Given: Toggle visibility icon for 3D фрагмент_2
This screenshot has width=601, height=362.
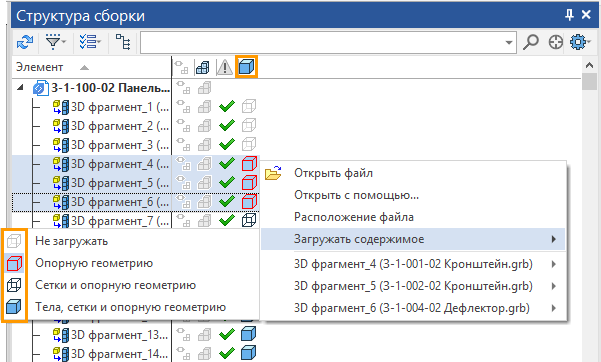Looking at the screenshot, I should pyautogui.click(x=182, y=126).
